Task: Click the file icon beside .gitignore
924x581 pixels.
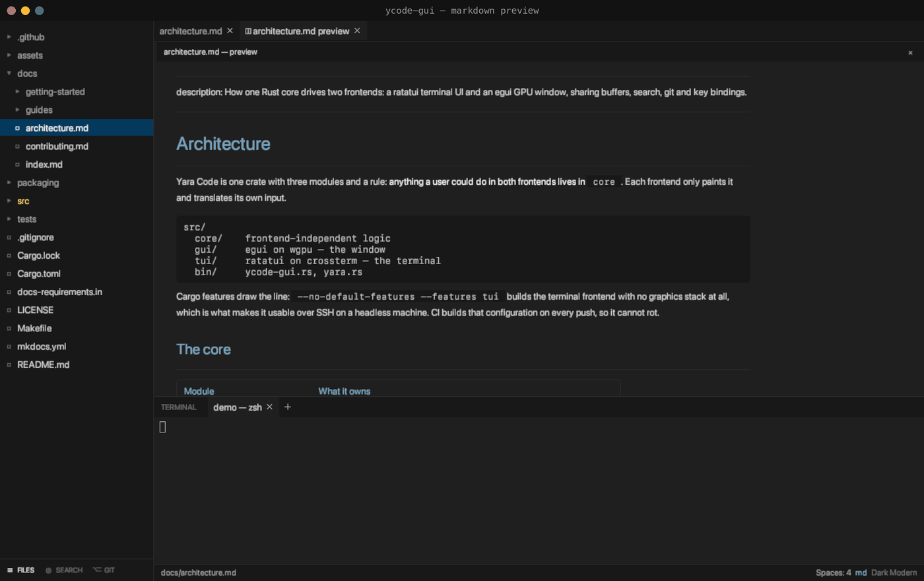Action: click(x=9, y=237)
